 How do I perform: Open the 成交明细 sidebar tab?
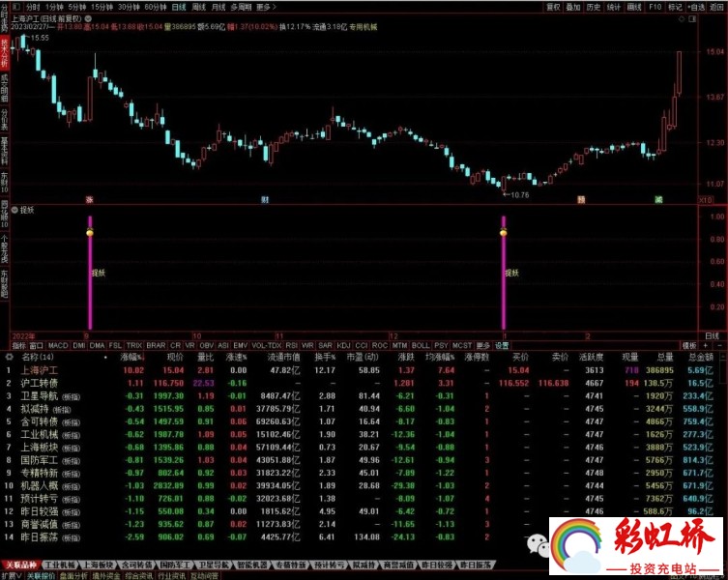4,88
